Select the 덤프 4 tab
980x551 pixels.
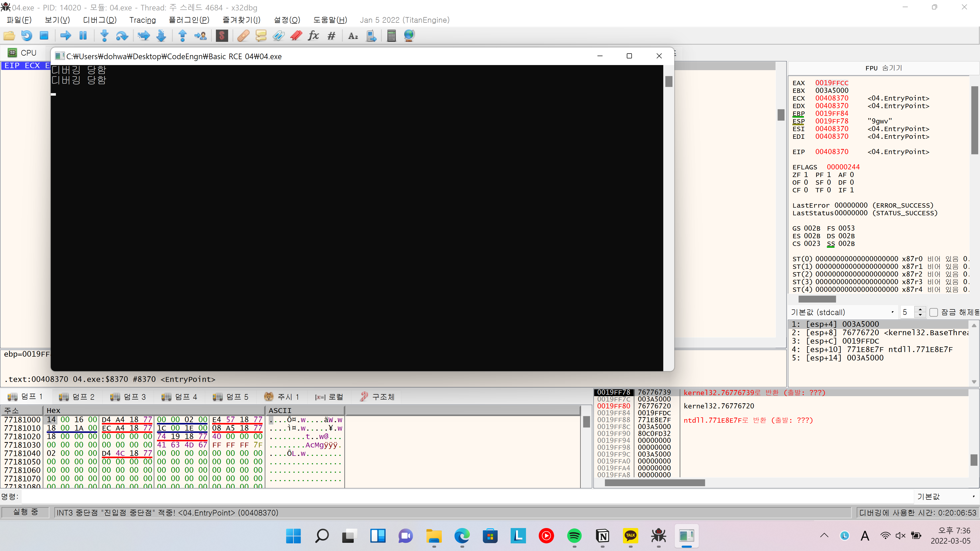pos(179,397)
